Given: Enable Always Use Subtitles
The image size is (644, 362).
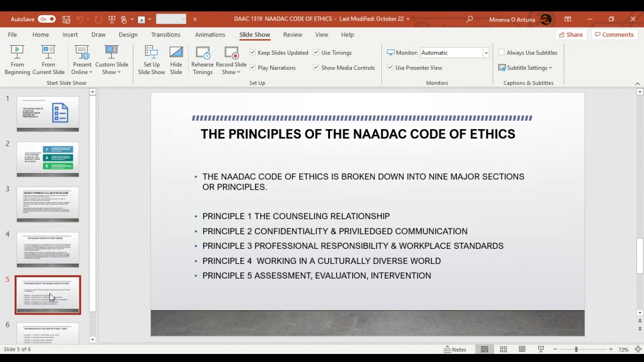Looking at the screenshot, I should click(501, 52).
